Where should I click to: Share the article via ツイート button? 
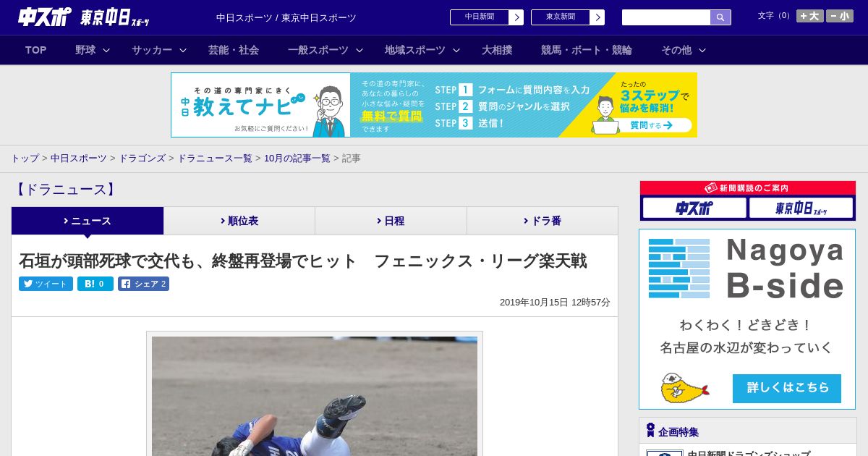46,284
